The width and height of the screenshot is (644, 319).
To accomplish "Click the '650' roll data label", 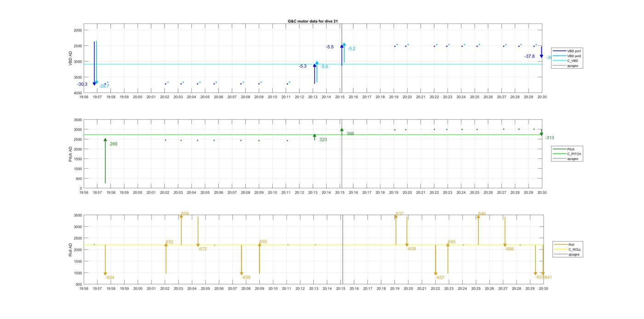I will point(452,242).
